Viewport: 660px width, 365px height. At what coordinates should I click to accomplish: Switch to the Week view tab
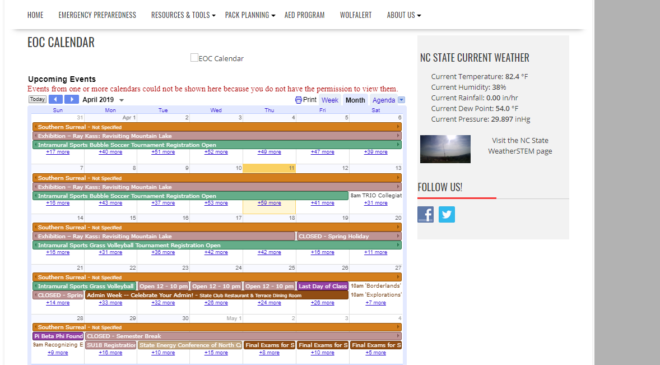tap(330, 100)
